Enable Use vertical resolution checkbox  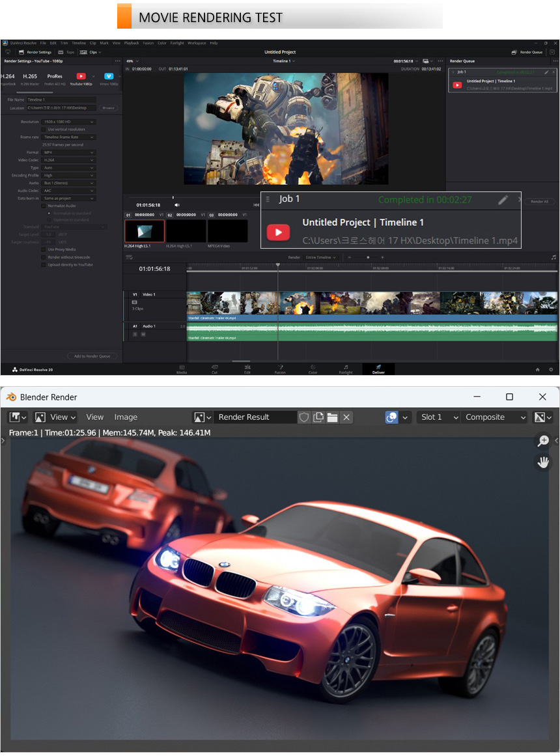44,129
